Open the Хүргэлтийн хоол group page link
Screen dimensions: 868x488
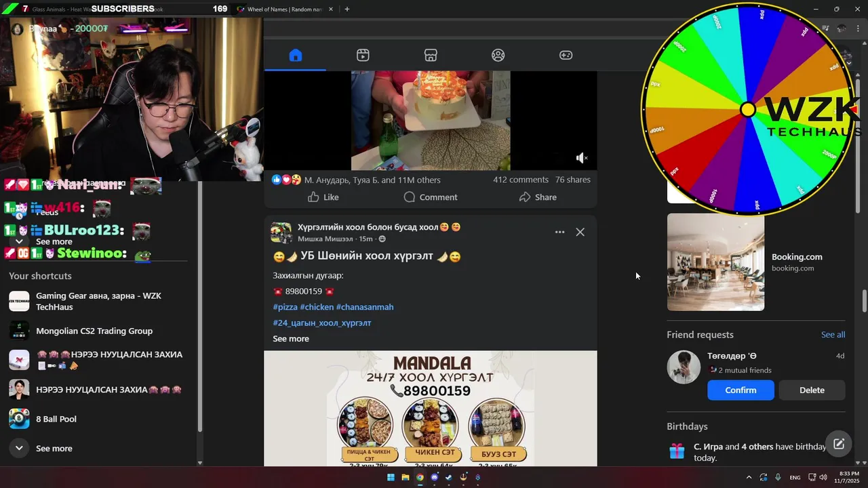click(379, 227)
